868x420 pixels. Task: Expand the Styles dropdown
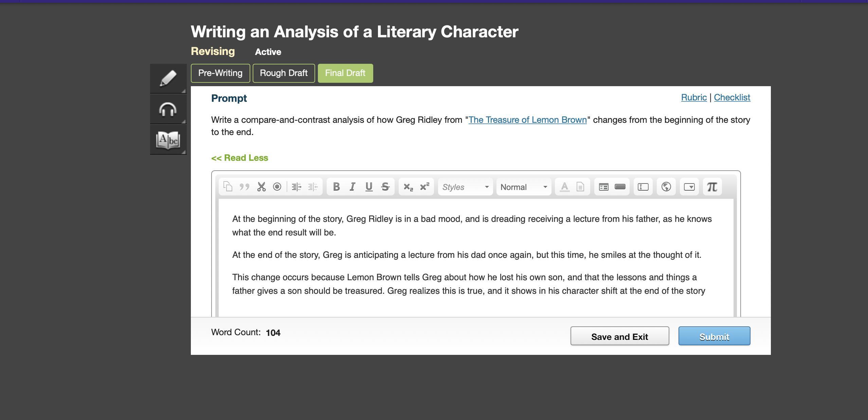(x=465, y=187)
